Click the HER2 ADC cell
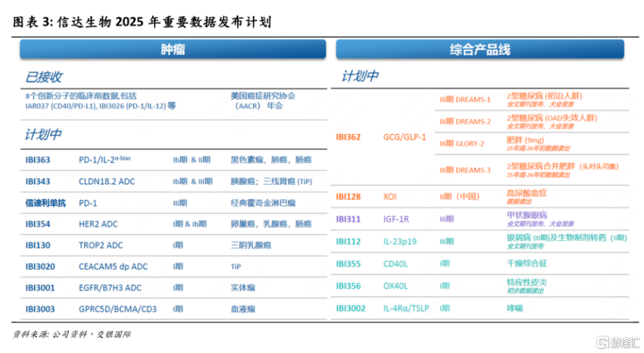 pyautogui.click(x=98, y=224)
